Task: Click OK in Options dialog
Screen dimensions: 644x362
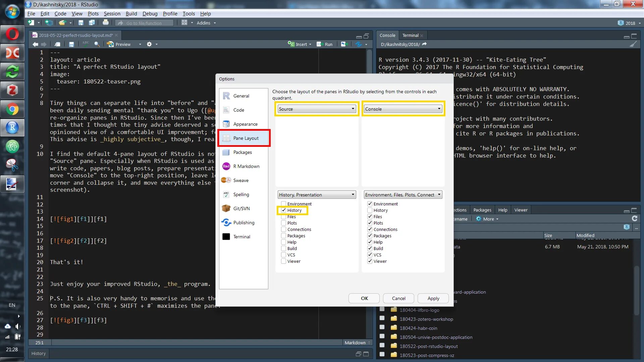Action: click(364, 298)
